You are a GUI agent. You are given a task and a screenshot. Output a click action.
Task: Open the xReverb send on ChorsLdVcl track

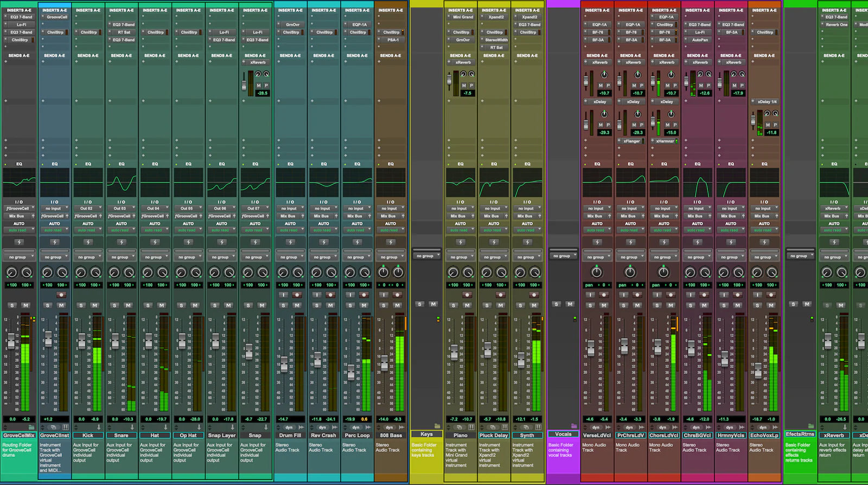666,62
